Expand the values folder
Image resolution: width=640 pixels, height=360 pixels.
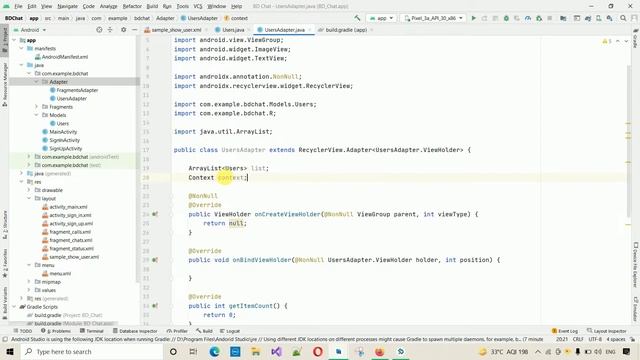point(29,290)
